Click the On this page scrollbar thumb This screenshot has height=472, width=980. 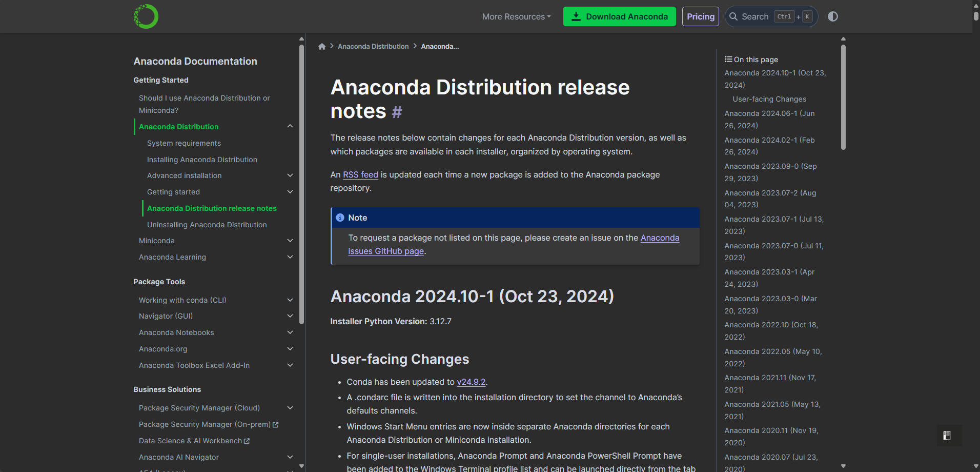[843, 96]
